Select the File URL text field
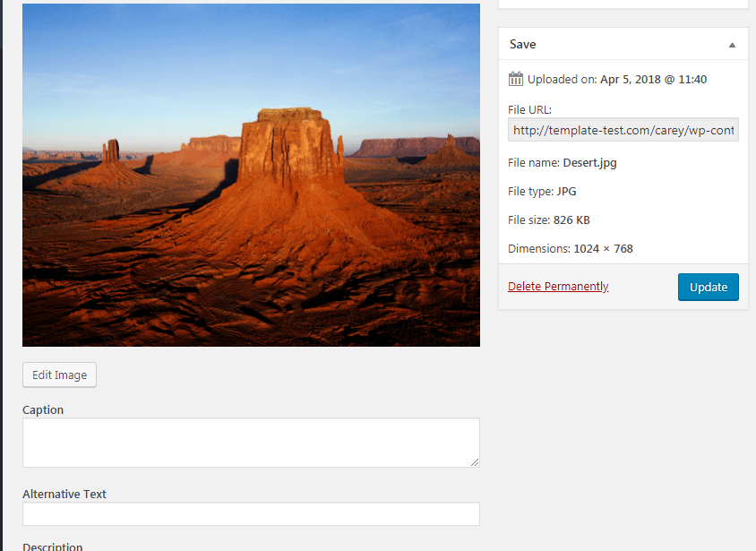Image resolution: width=756 pixels, height=551 pixels. point(623,130)
